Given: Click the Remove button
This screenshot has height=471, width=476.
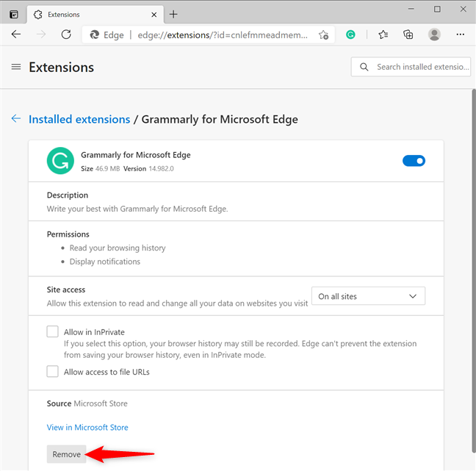Looking at the screenshot, I should [x=67, y=454].
